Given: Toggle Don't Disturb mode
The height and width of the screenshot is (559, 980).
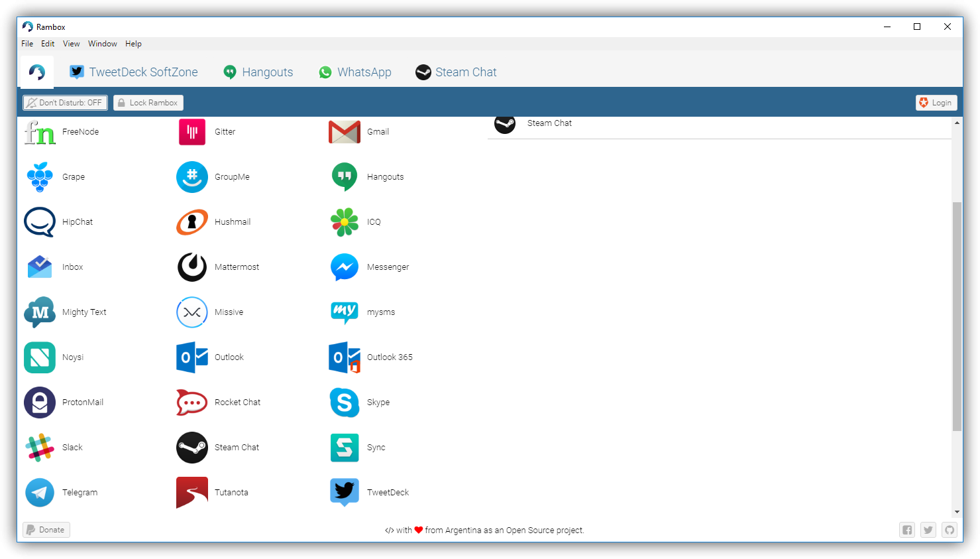Looking at the screenshot, I should point(65,103).
